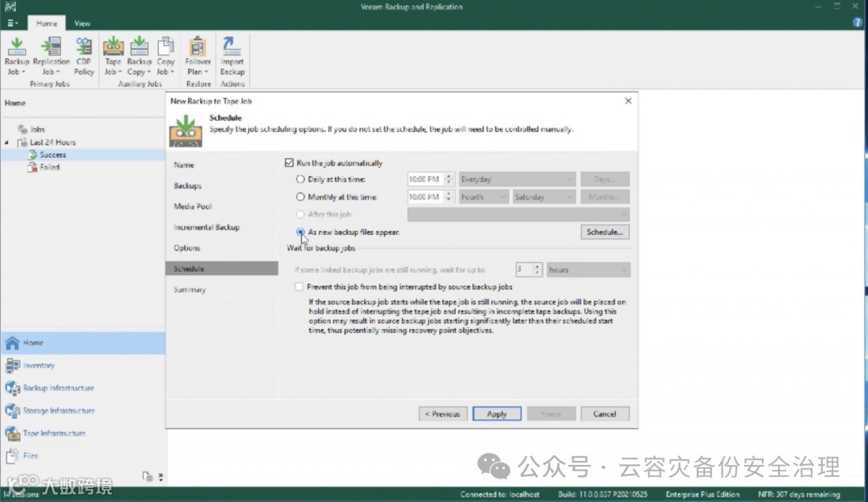The height and width of the screenshot is (502, 868).
Task: Open the Saturday day dropdown
Action: (x=543, y=197)
